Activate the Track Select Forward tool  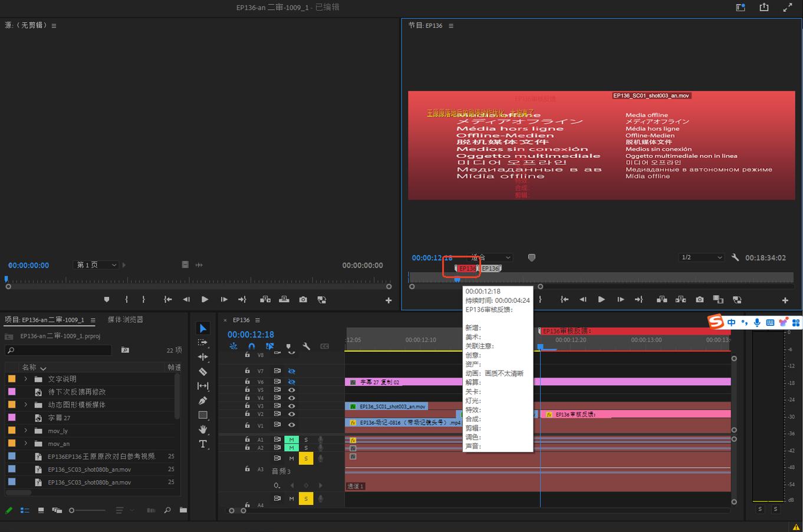click(x=203, y=343)
